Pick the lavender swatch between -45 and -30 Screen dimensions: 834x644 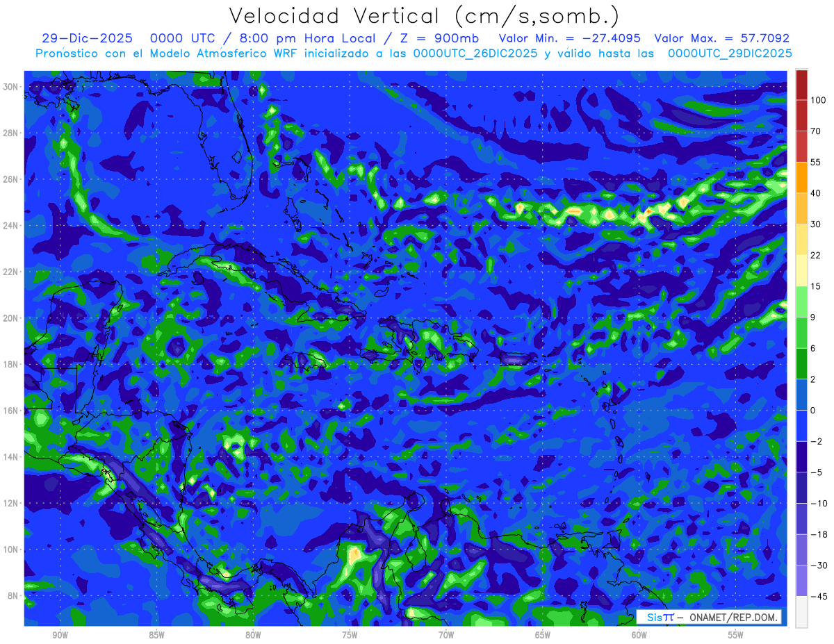click(x=801, y=581)
